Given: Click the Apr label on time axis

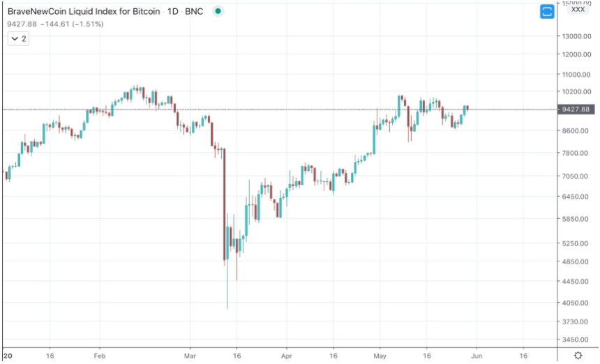Looking at the screenshot, I should point(286,354).
